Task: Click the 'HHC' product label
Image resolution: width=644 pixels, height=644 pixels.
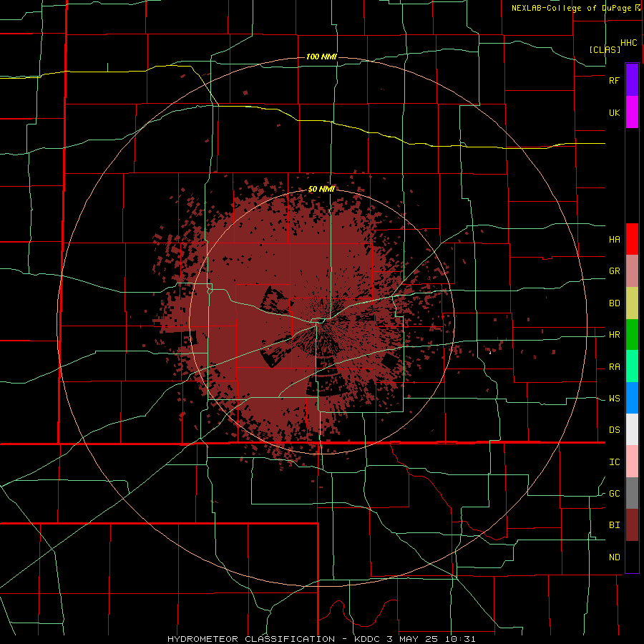Action: coord(629,43)
